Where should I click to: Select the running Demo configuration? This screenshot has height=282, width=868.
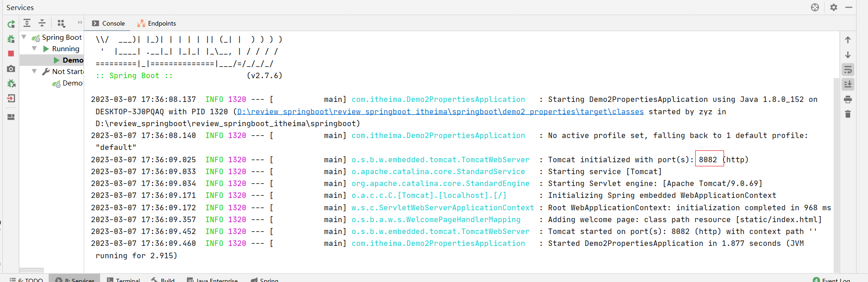click(72, 60)
